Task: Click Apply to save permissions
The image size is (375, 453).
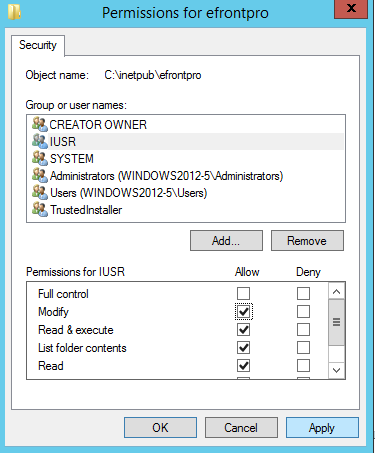Action: [x=322, y=428]
